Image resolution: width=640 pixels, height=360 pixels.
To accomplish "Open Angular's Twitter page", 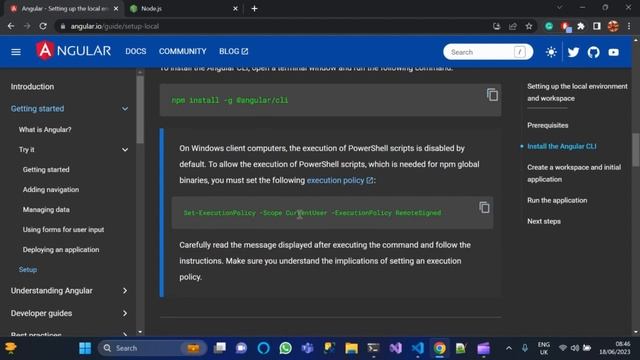I will tap(573, 52).
